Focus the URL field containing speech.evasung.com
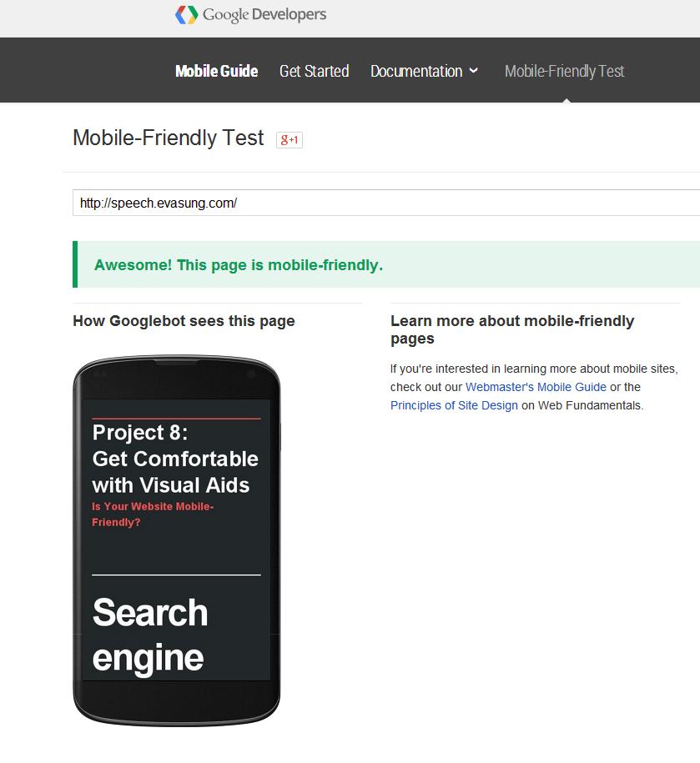 pyautogui.click(x=384, y=203)
